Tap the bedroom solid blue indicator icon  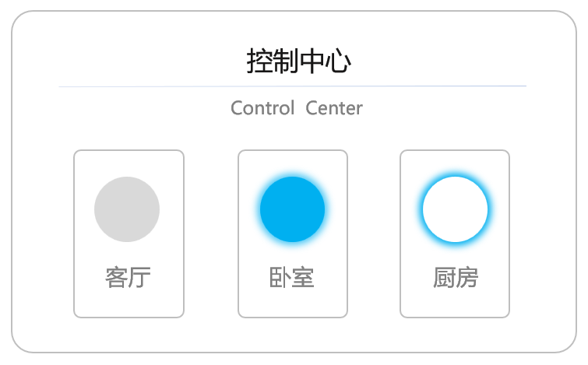pyautogui.click(x=293, y=209)
